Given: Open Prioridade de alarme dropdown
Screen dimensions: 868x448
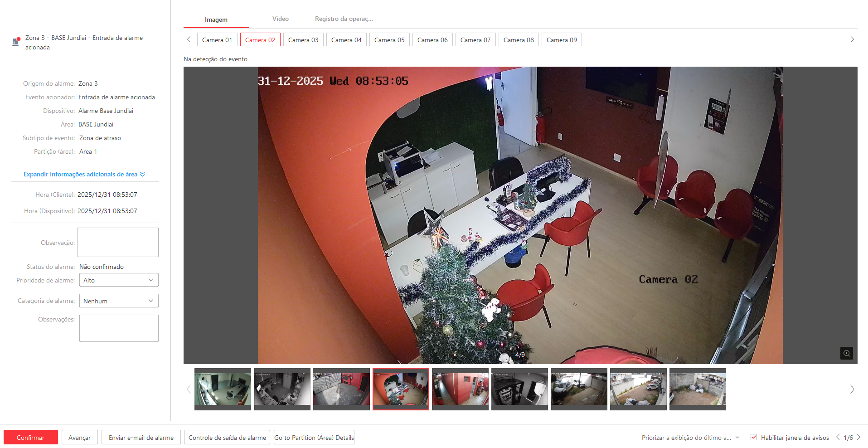Looking at the screenshot, I should [119, 280].
